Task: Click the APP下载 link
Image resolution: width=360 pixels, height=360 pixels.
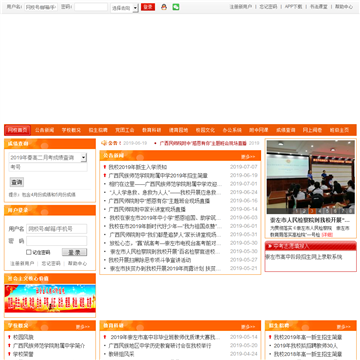Action: pos(293,7)
